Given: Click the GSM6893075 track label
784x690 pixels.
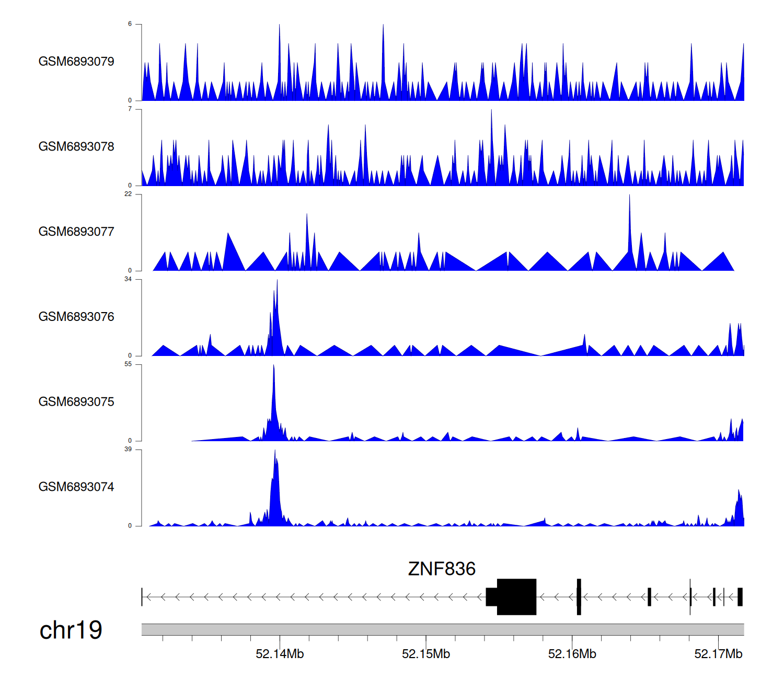Looking at the screenshot, I should click(76, 402).
